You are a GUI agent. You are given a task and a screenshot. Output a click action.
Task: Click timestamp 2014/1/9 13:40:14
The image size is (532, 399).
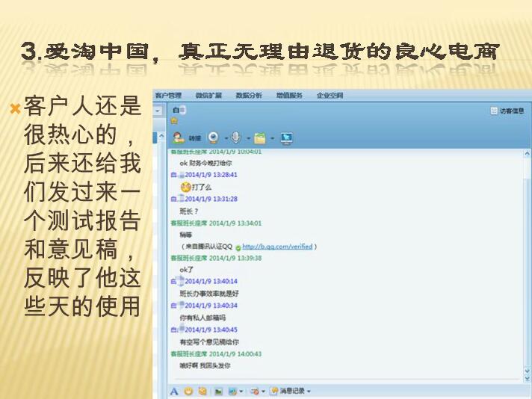[x=211, y=281]
